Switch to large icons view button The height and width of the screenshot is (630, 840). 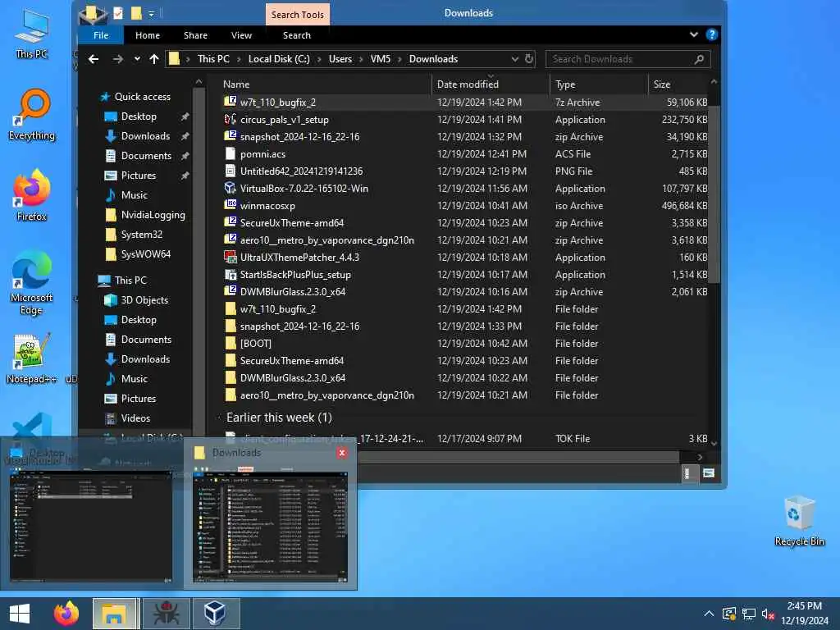[x=708, y=473]
